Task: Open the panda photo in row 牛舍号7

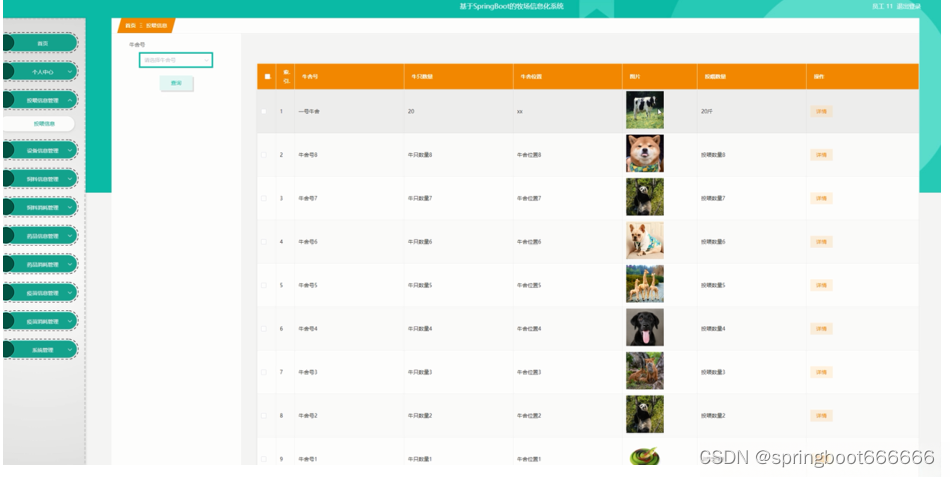Action: pos(645,197)
